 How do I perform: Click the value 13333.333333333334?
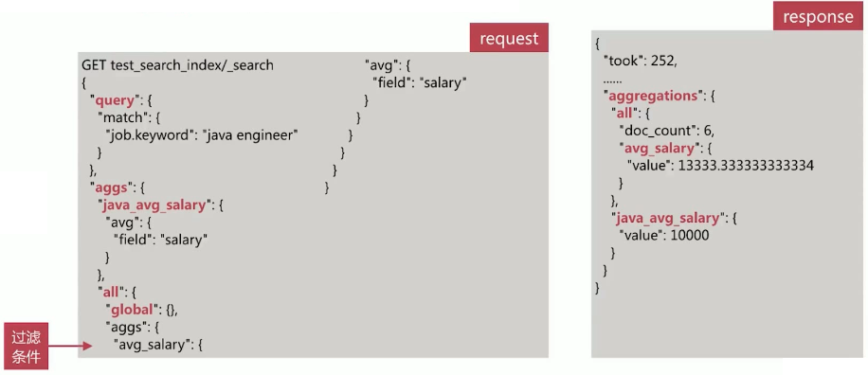[742, 166]
